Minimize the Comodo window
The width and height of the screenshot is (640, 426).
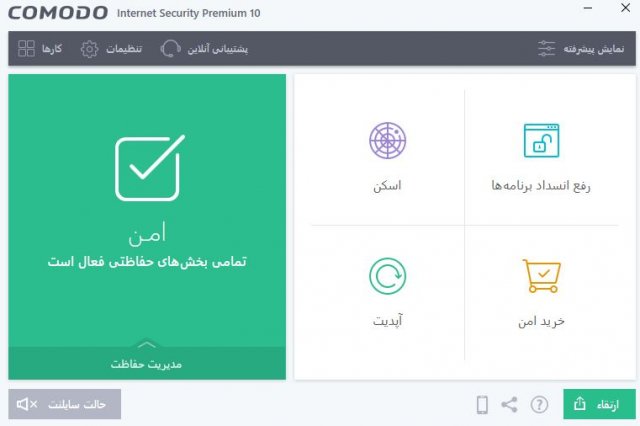(x=588, y=8)
